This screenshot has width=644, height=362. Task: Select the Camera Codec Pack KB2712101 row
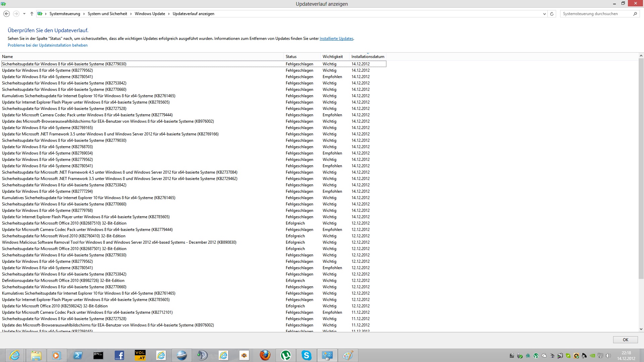coord(194,312)
